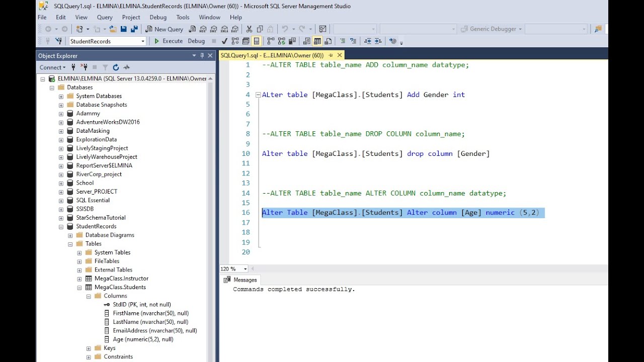644x362 pixels.
Task: Open the Tools menu
Action: (183, 17)
